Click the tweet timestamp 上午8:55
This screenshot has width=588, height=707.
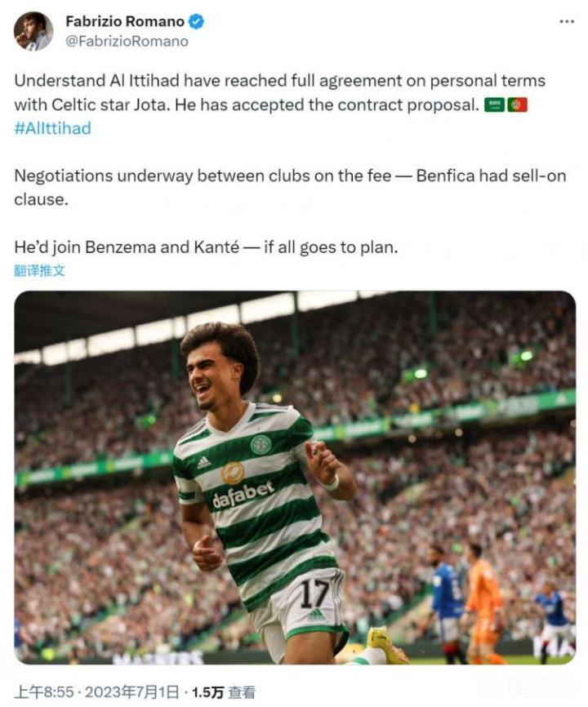tap(44, 692)
